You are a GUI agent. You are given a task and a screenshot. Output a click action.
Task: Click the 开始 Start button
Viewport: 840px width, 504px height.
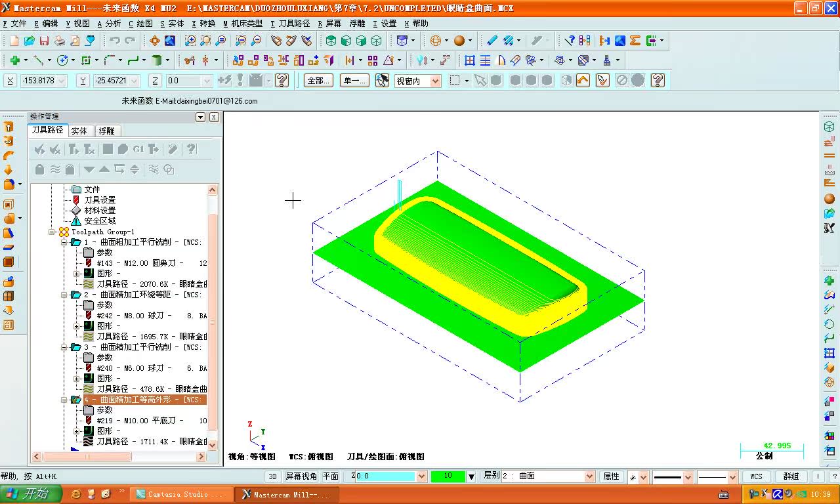click(x=31, y=494)
